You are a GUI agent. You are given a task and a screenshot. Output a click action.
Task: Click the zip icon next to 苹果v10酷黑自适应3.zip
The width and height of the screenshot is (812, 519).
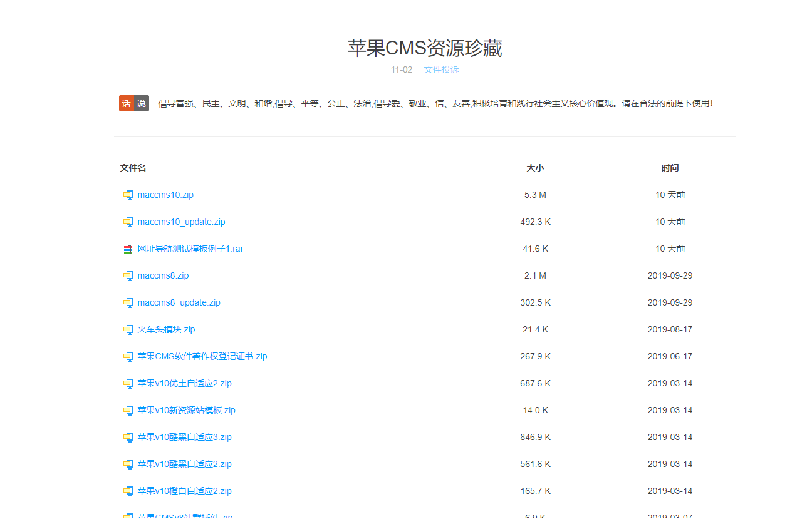coord(128,437)
